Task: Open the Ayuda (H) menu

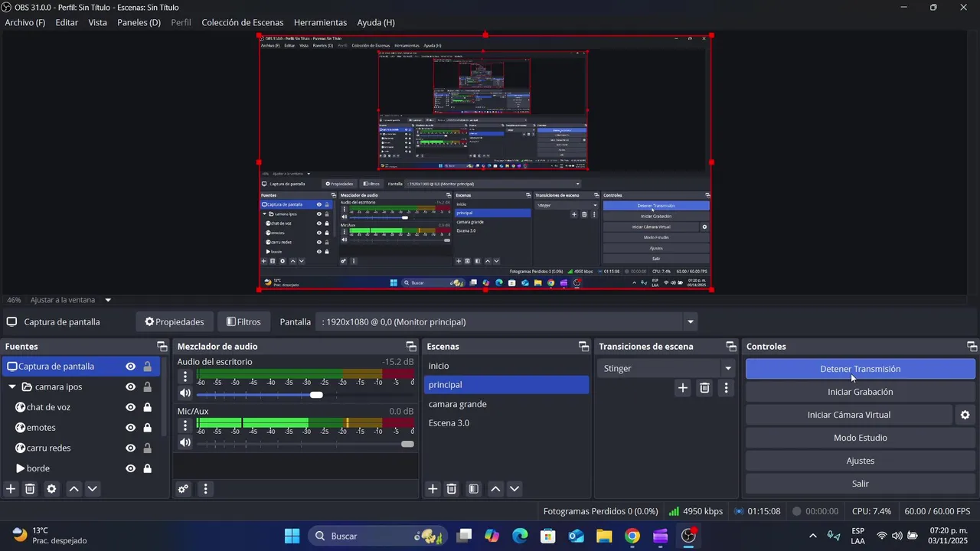Action: coord(376,22)
